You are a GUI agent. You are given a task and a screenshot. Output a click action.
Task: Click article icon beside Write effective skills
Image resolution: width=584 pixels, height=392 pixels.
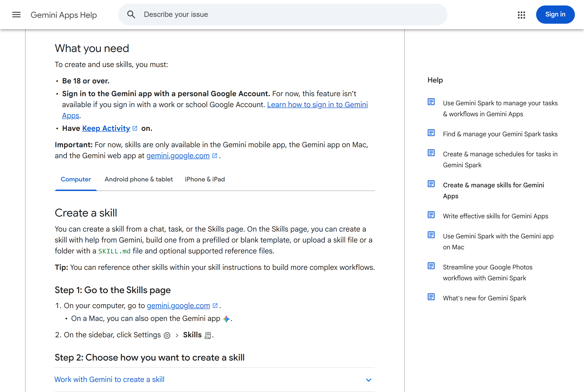tap(431, 215)
